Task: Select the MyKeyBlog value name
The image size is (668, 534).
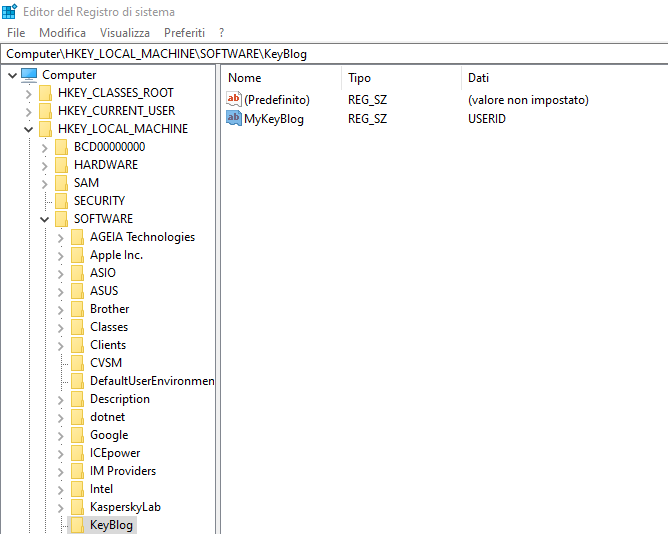Action: (274, 119)
